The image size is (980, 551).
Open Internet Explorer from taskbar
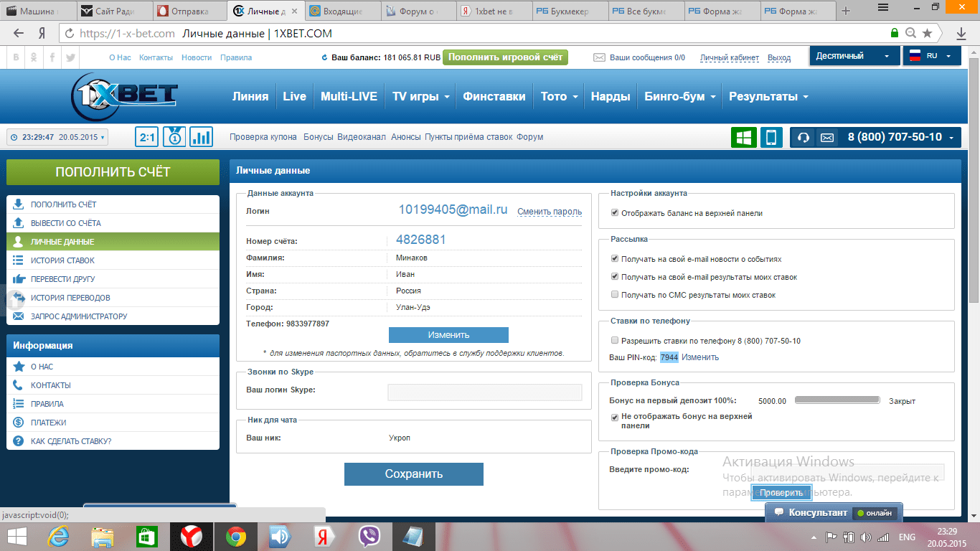(58, 537)
